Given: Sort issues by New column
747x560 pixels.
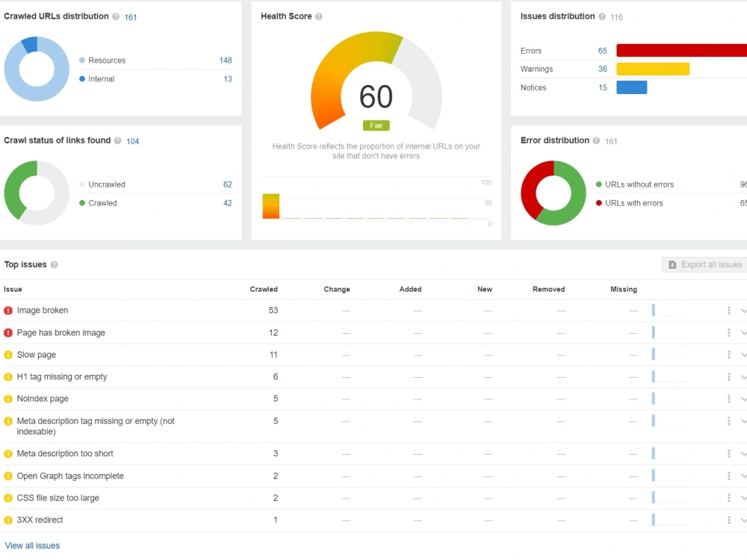Looking at the screenshot, I should pyautogui.click(x=485, y=290).
